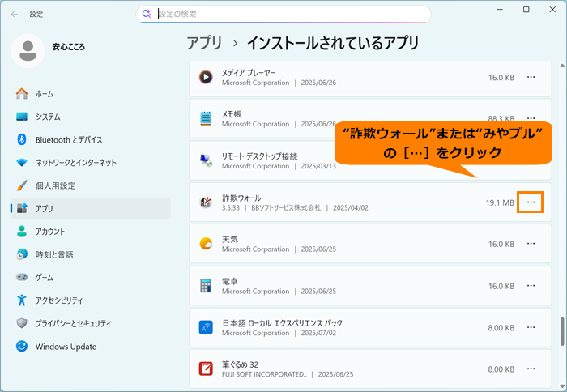Screen dimensions: 567x392
Task: Select ゲーム in the sidebar
Action: [x=91, y=277]
